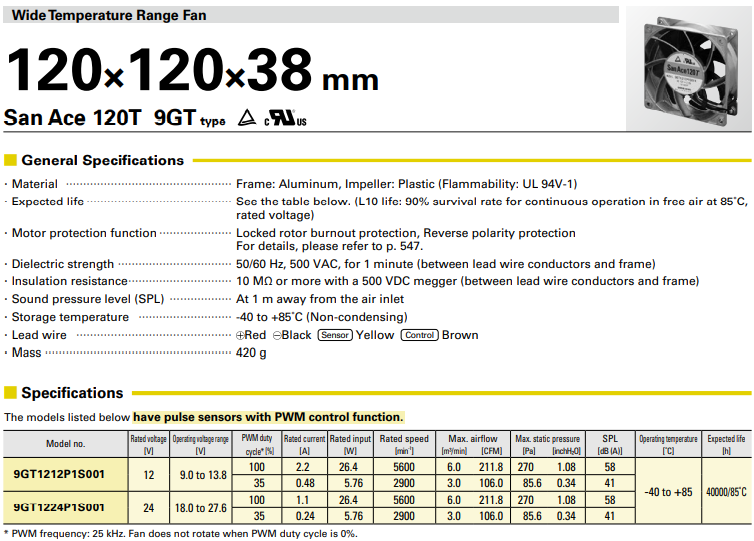Click the highlighted pulse sensors PWM text
Image resolution: width=754 pixels, height=541 pixels.
(x=268, y=417)
